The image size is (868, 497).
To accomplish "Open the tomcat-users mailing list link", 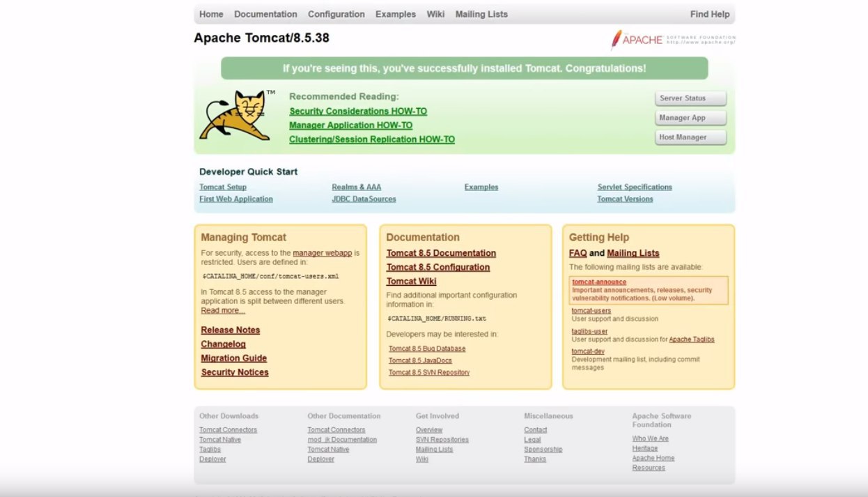I will (591, 311).
